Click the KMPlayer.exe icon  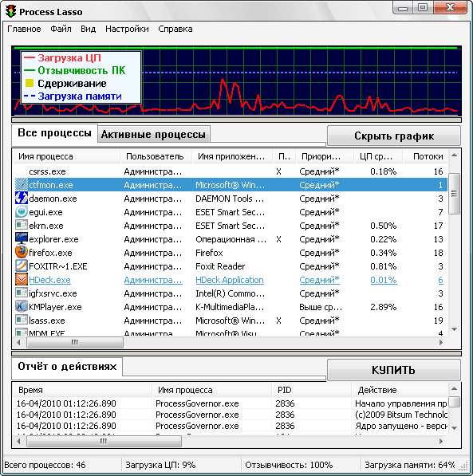22,307
